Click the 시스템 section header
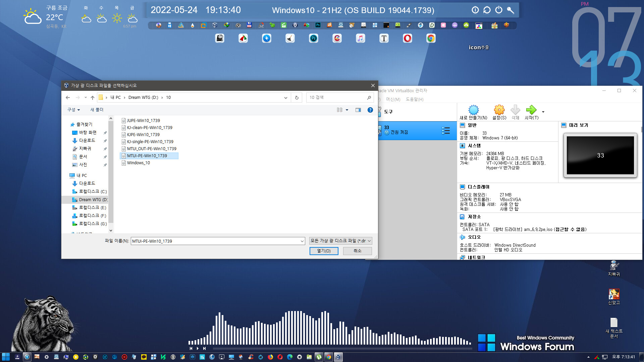The height and width of the screenshot is (362, 644). [474, 145]
